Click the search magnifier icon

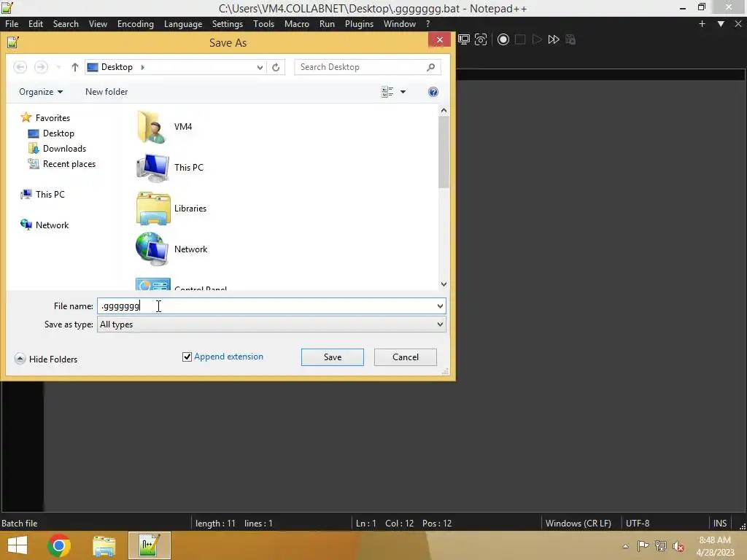coord(430,67)
